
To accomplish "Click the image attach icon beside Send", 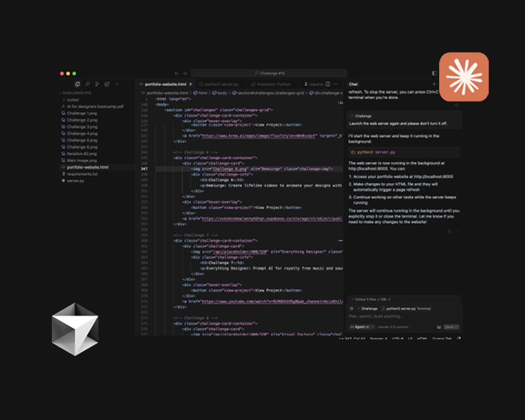I will pos(438,326).
